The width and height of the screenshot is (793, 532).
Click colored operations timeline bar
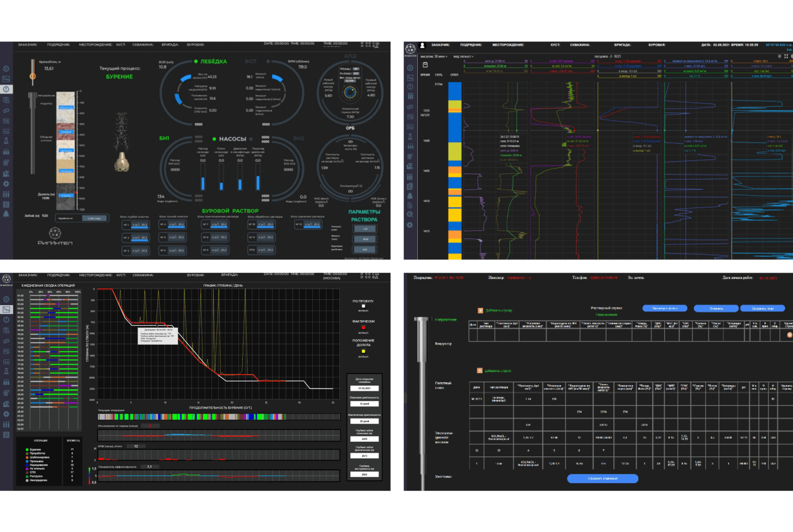(219, 417)
